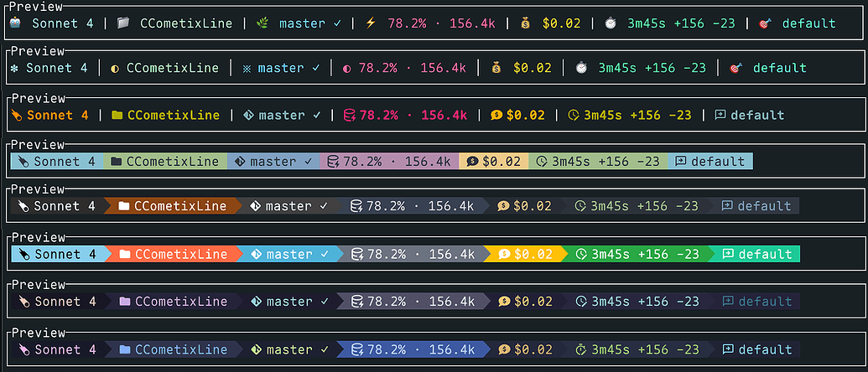868x372 pixels.
Task: Click the output-style icon on the teal default segment
Action: click(729, 254)
